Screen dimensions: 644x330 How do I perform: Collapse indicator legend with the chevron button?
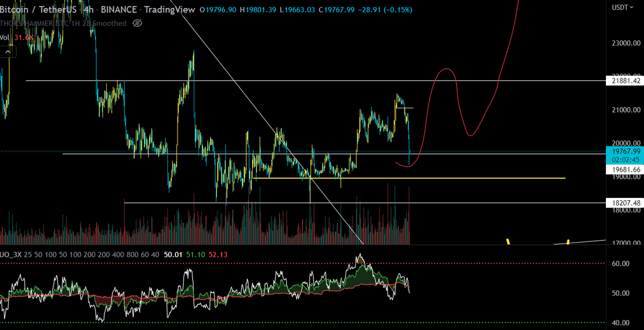pyautogui.click(x=8, y=52)
